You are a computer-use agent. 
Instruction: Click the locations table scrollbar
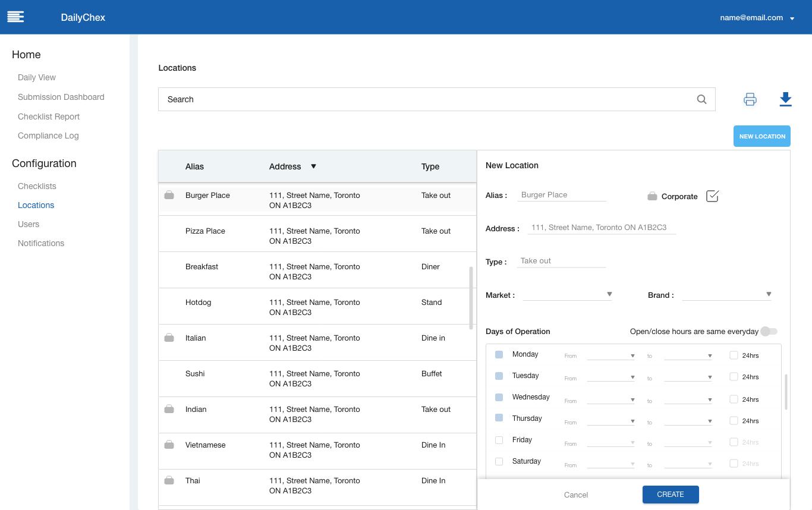tap(471, 298)
